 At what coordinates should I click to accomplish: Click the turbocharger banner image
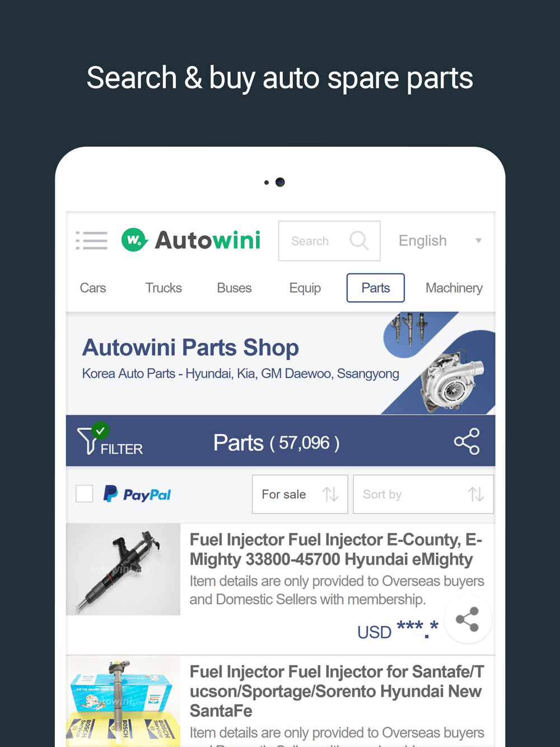(452, 381)
